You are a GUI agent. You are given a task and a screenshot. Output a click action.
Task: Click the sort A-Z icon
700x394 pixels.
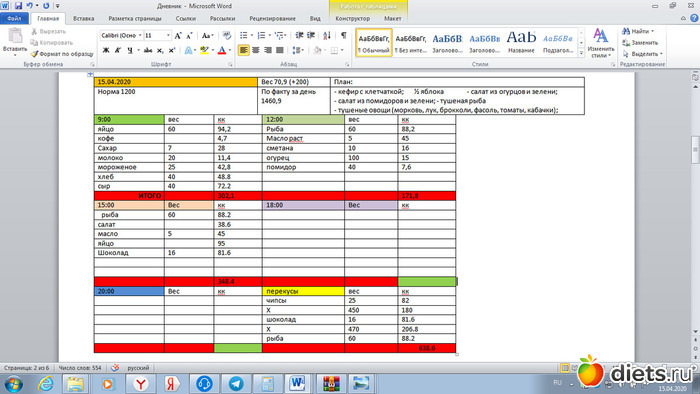327,35
